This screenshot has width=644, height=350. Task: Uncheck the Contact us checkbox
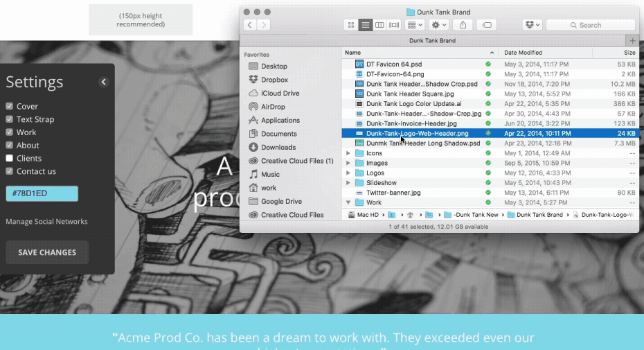click(x=10, y=171)
